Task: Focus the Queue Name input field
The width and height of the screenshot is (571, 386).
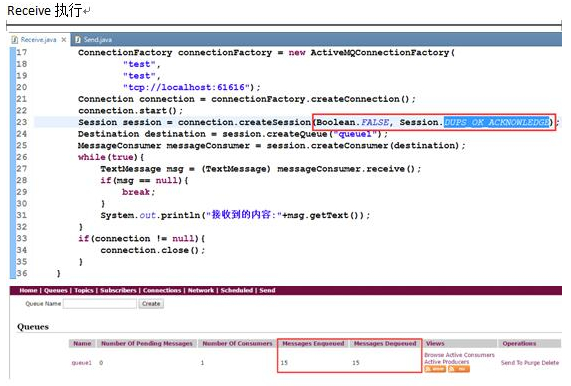Action: (x=100, y=304)
